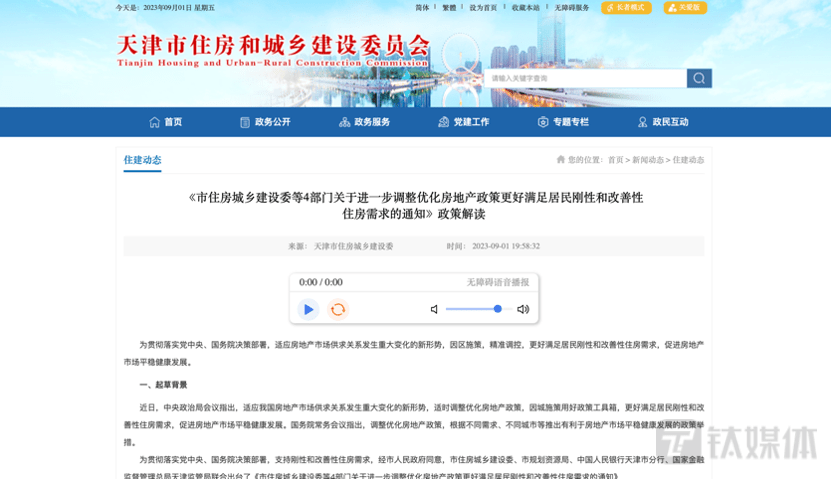The image size is (832, 480).
Task: Enable 长者模式 elder mode
Action: (x=626, y=8)
